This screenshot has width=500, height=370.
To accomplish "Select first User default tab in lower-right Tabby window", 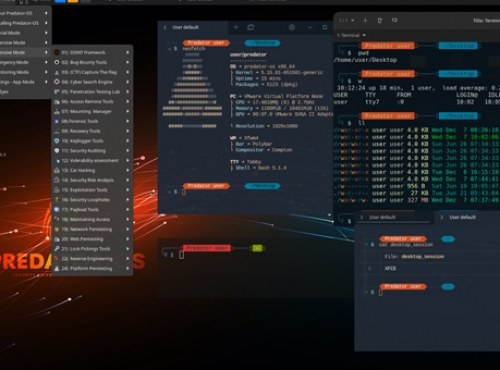I will [393, 217].
